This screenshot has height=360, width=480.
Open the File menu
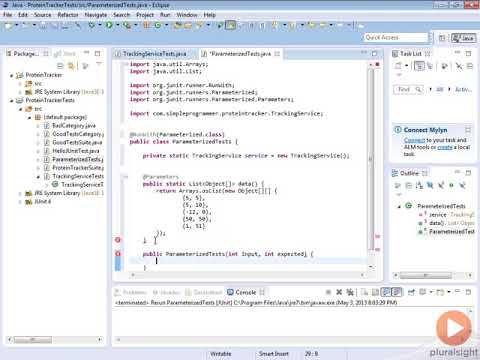(x=7, y=15)
